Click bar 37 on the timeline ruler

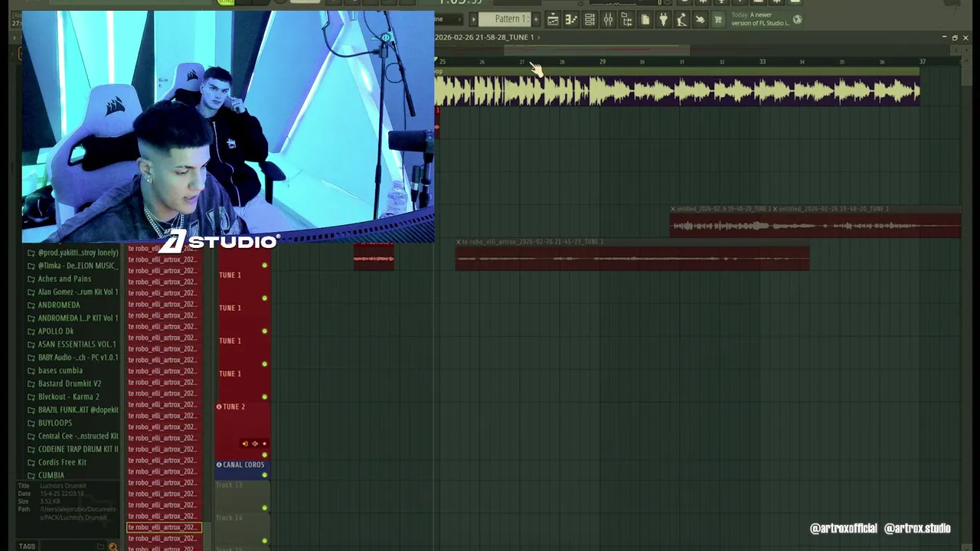pos(923,61)
